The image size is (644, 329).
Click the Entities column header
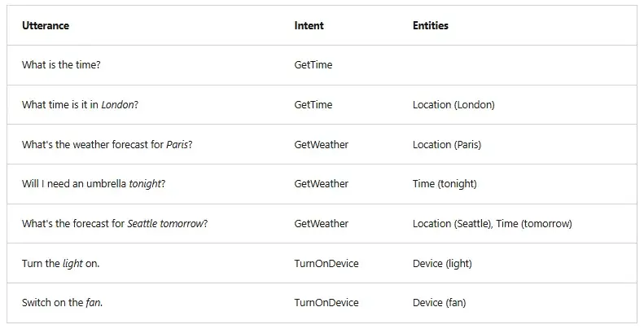tap(431, 25)
